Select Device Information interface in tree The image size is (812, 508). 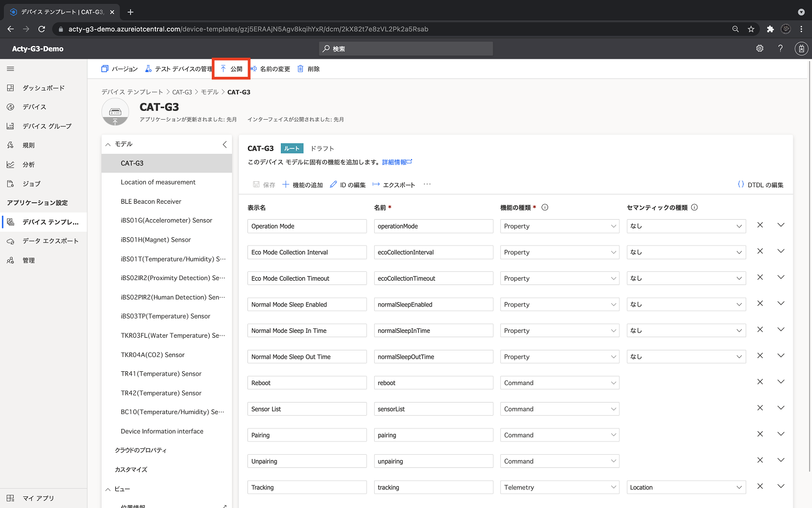[167, 431]
